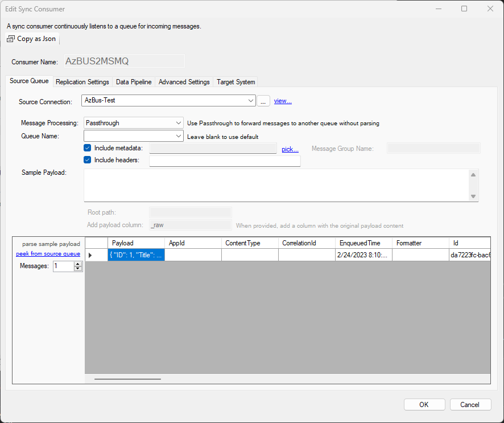Click the Payload column header
504x423 pixels.
[x=137, y=243]
